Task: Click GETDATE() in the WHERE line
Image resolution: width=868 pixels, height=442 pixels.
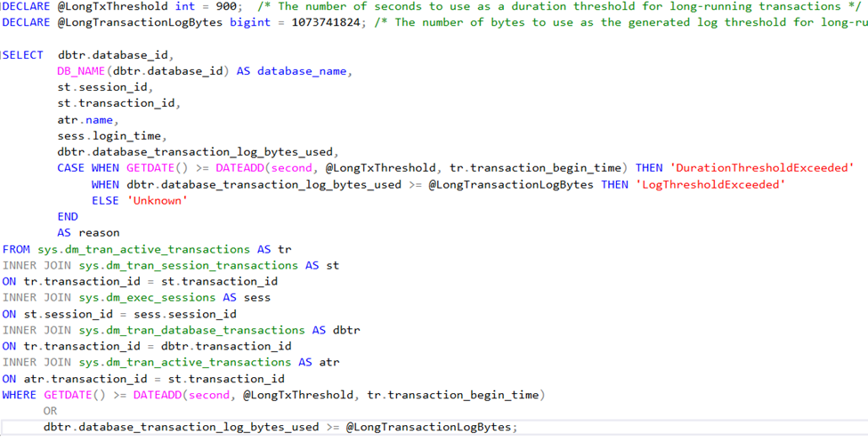Action: tap(75, 395)
